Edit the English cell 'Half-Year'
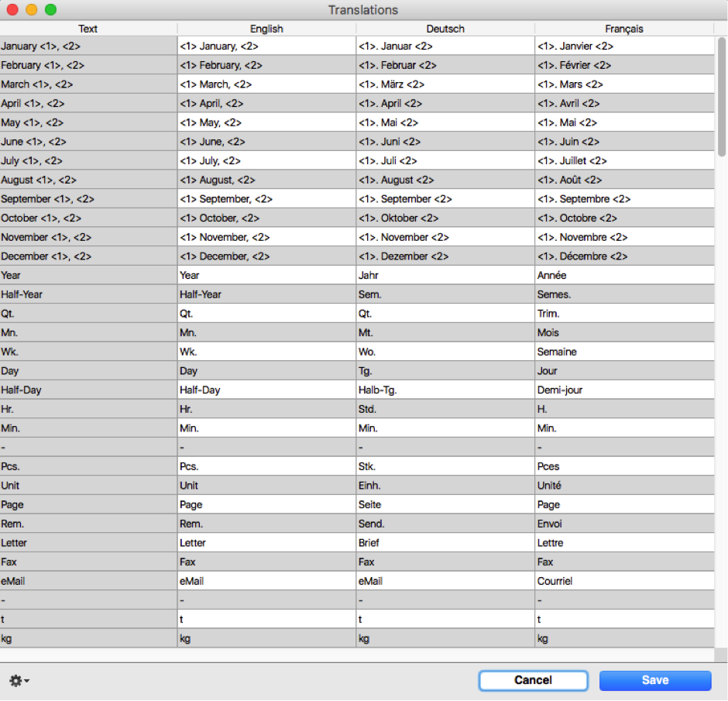This screenshot has height=701, width=728. (x=266, y=294)
